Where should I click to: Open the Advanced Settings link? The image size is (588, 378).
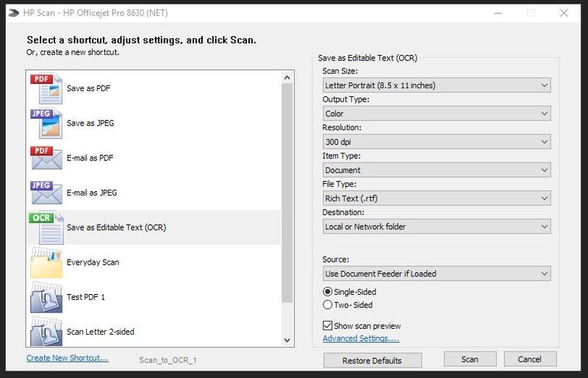(x=360, y=338)
